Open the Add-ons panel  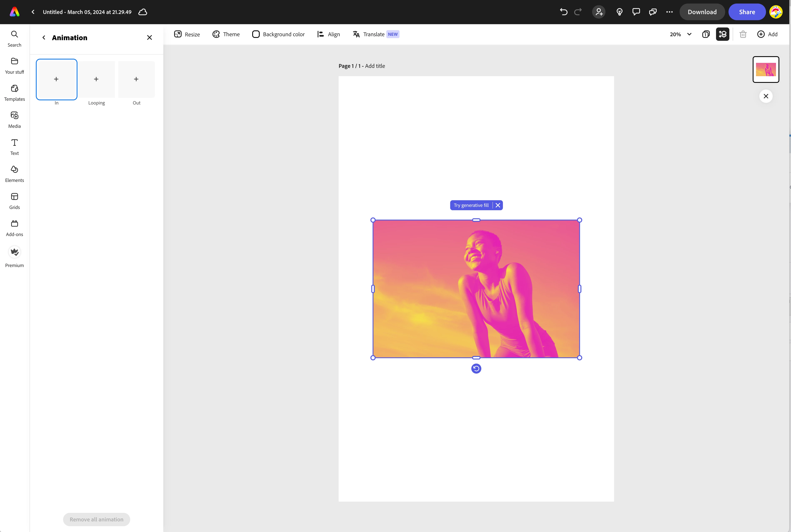pyautogui.click(x=14, y=228)
